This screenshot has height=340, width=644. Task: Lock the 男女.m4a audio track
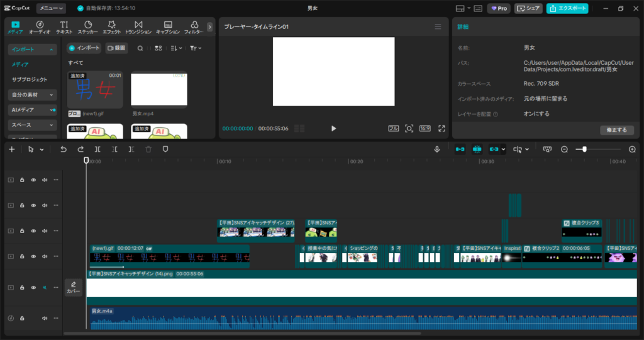22,318
